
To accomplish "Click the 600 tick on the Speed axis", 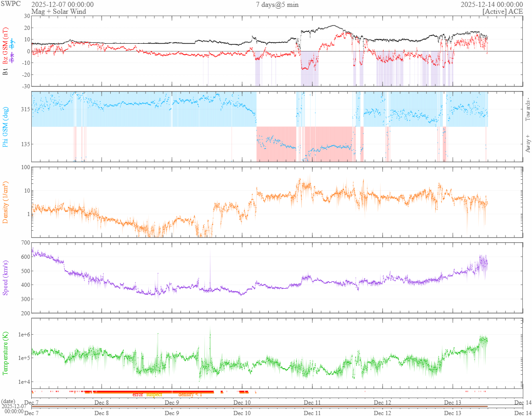I will pyautogui.click(x=25, y=257).
